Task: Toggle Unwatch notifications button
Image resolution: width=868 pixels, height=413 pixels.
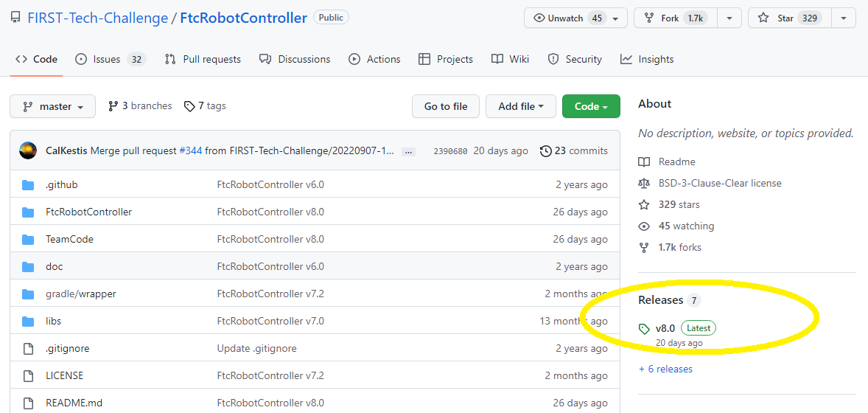Action: click(567, 18)
